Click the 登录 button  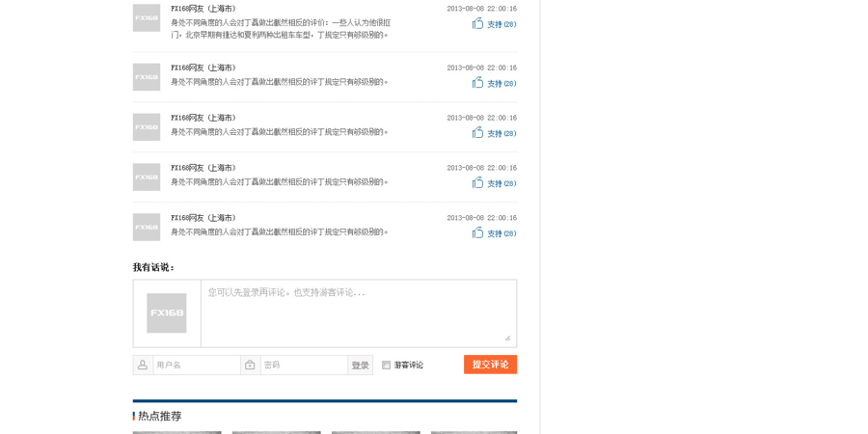tap(360, 366)
